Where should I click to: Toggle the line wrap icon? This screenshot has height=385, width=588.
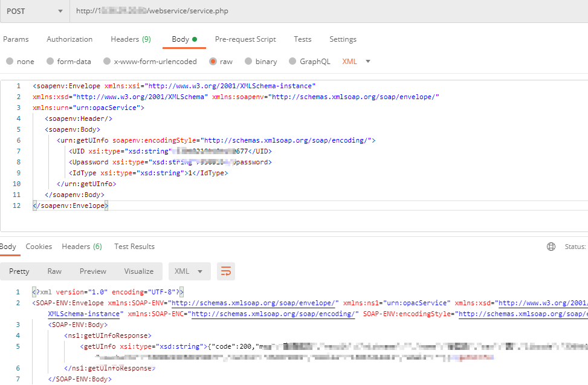pos(226,271)
